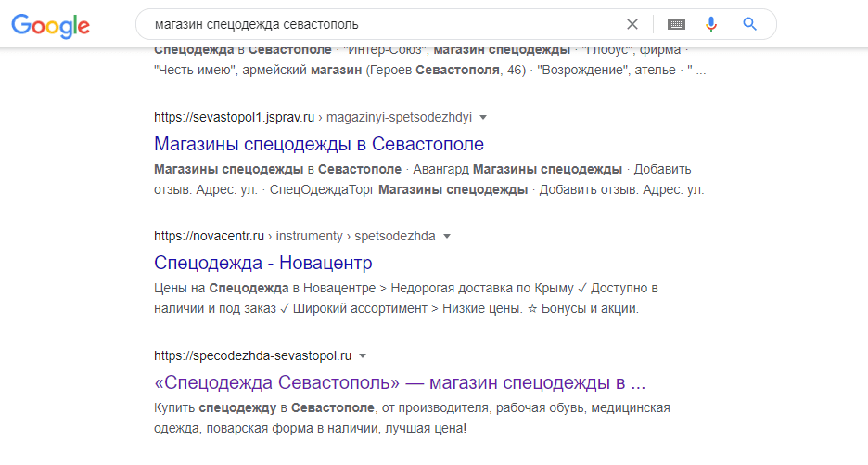Open "Магазины спецодежды в Севастополе" result
Viewport: 868px width, 465px height.
319,144
